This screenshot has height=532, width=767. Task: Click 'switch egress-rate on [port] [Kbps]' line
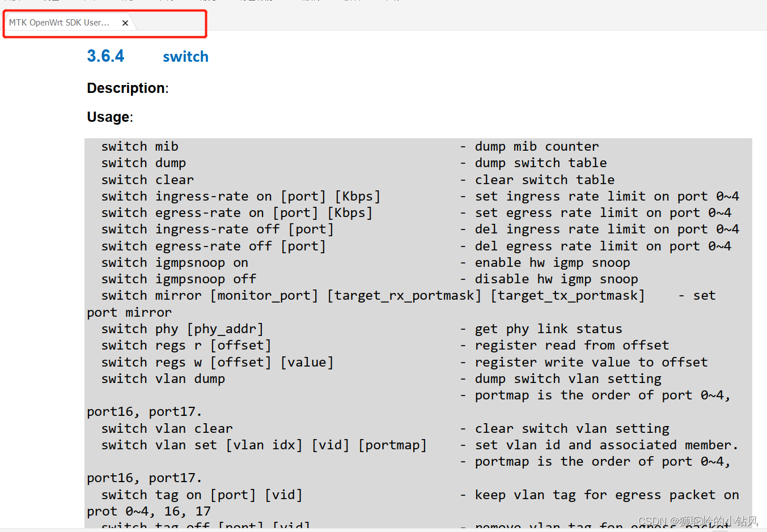click(x=237, y=213)
